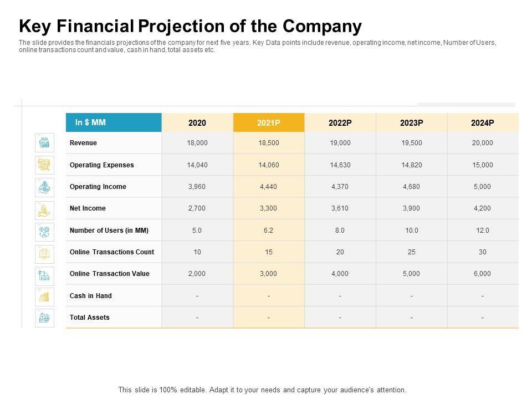The width and height of the screenshot is (532, 399).
Task: Click the 2024P column header
Action: (x=483, y=123)
